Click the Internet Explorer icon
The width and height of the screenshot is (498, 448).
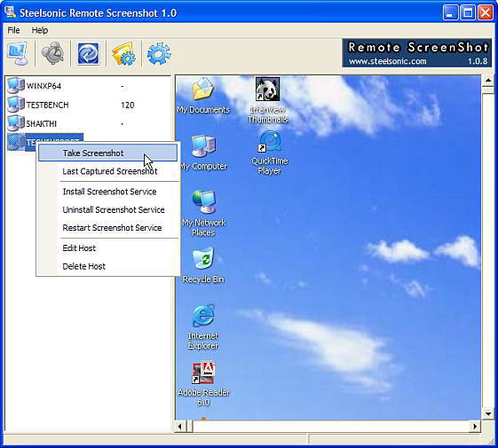[x=203, y=315]
